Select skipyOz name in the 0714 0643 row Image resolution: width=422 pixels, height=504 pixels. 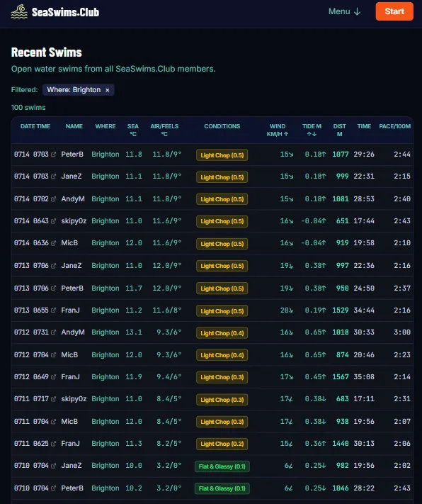pos(74,221)
